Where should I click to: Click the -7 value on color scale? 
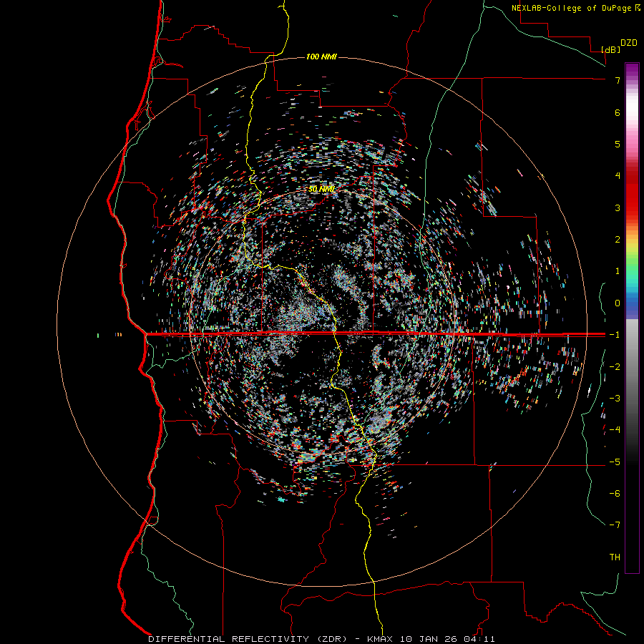pos(615,525)
